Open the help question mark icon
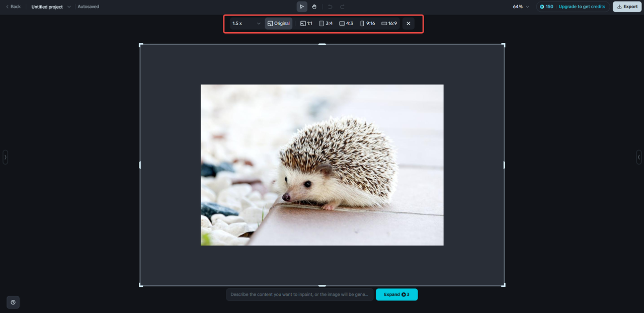The image size is (644, 313). (x=13, y=302)
